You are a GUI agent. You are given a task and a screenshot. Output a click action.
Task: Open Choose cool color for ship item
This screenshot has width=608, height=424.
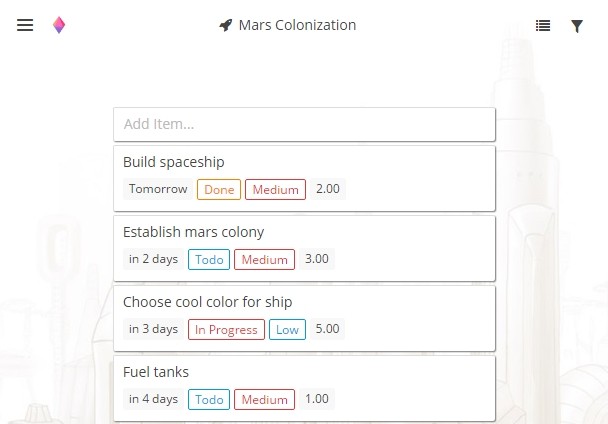click(x=208, y=302)
